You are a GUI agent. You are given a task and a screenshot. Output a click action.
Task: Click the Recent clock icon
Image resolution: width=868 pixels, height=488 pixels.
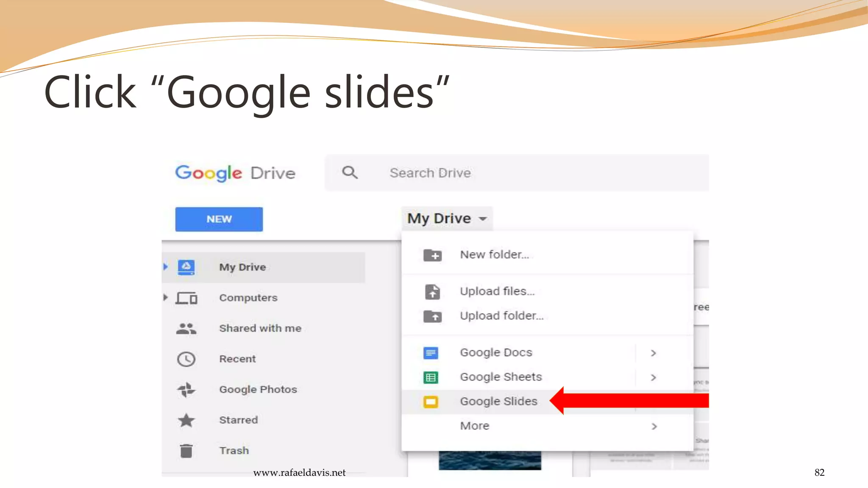click(x=186, y=359)
